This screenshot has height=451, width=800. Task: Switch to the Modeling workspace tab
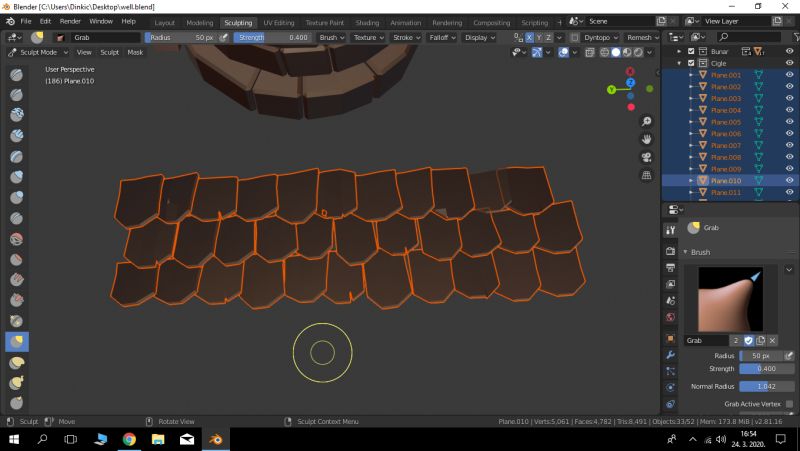click(199, 22)
